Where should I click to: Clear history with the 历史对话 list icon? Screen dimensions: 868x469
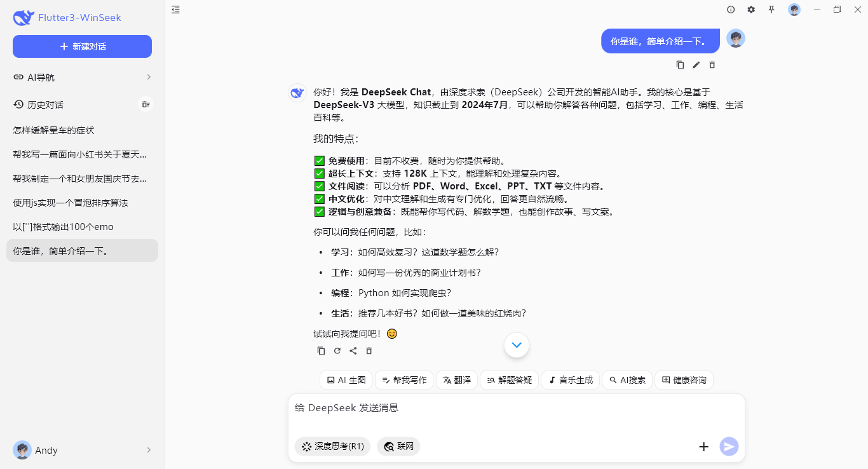[x=146, y=104]
